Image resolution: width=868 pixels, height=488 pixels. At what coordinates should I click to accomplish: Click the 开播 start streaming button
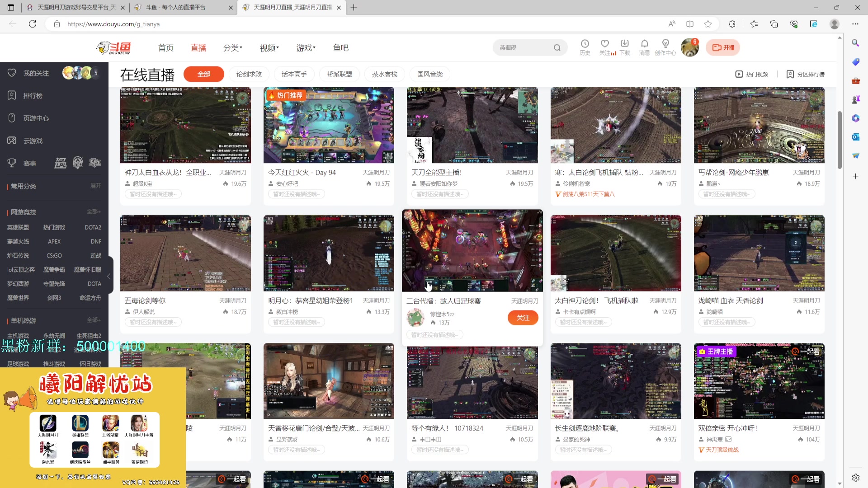tap(722, 47)
